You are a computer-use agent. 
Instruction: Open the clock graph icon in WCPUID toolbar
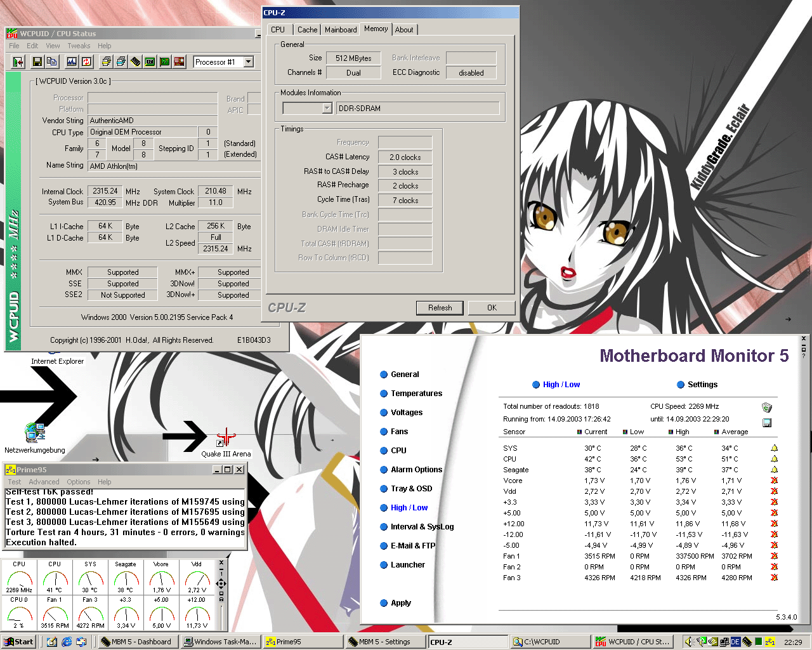click(x=72, y=62)
